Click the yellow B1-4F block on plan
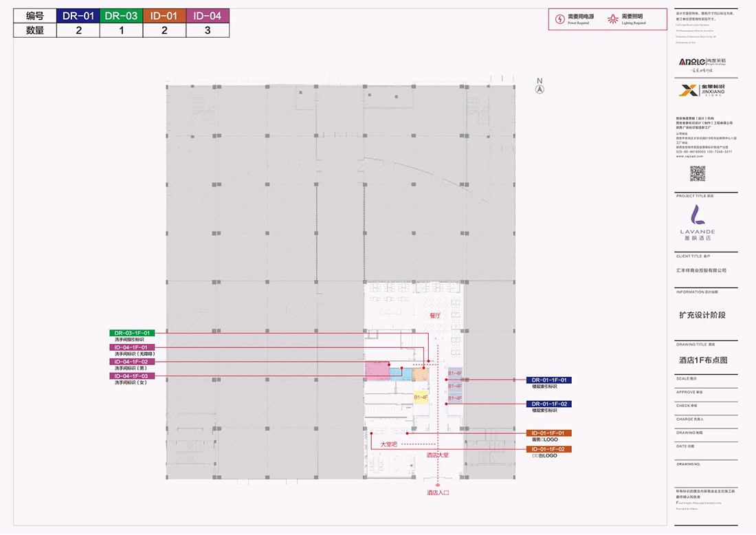The image size is (756, 535). tap(421, 397)
